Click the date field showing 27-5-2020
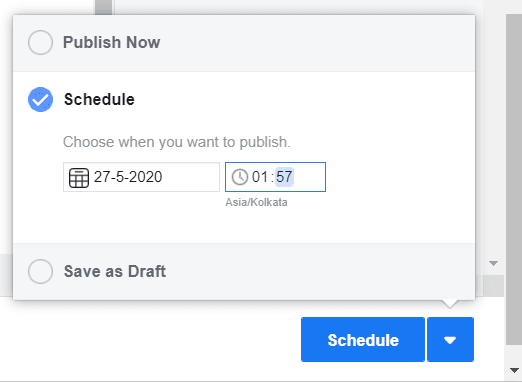522x382 pixels. 141,177
